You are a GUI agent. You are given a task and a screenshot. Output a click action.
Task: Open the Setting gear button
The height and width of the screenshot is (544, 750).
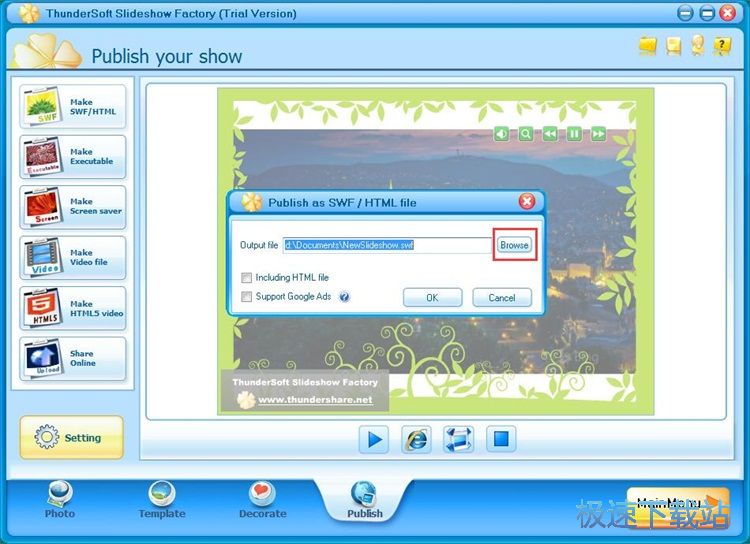72,437
